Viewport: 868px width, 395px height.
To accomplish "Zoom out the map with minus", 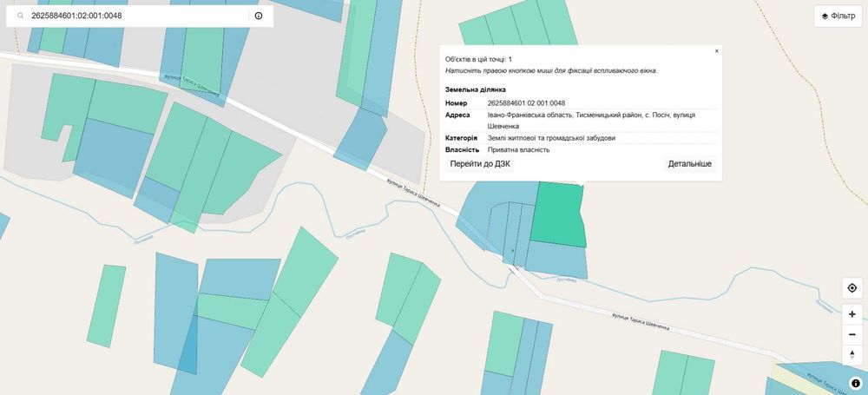I will 852,334.
